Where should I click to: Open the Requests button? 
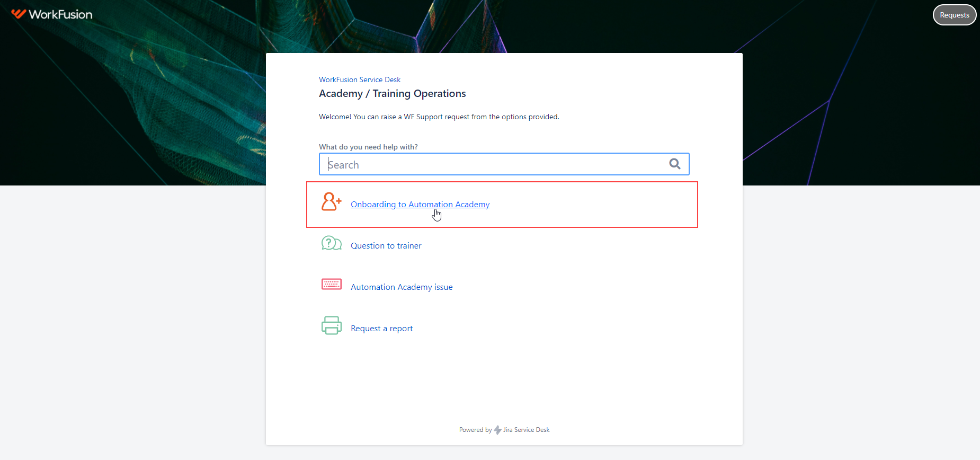(954, 15)
